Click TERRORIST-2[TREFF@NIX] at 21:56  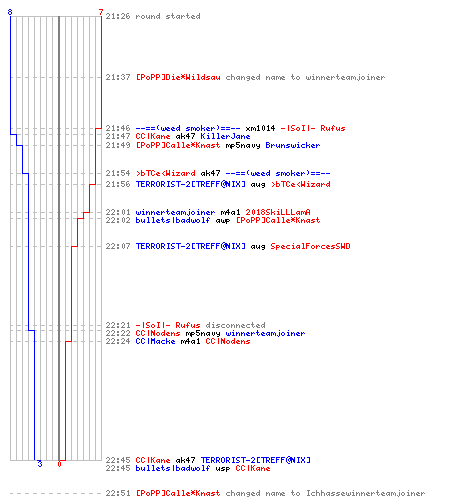(190, 184)
